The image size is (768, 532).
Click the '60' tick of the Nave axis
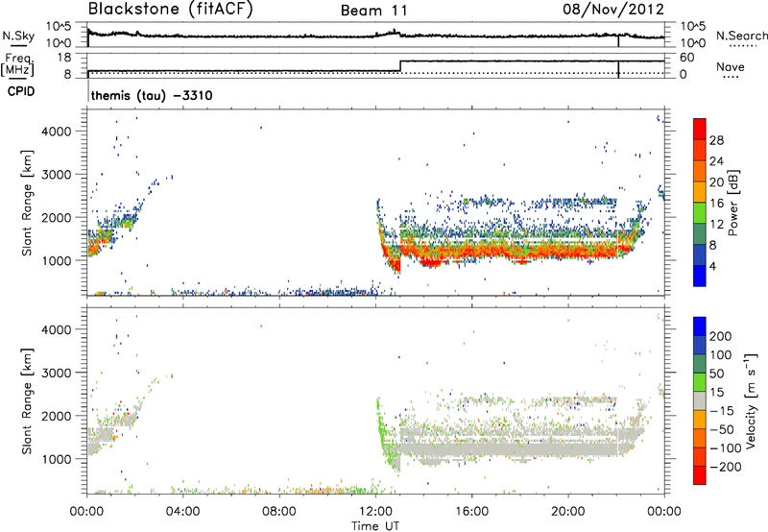687,58
